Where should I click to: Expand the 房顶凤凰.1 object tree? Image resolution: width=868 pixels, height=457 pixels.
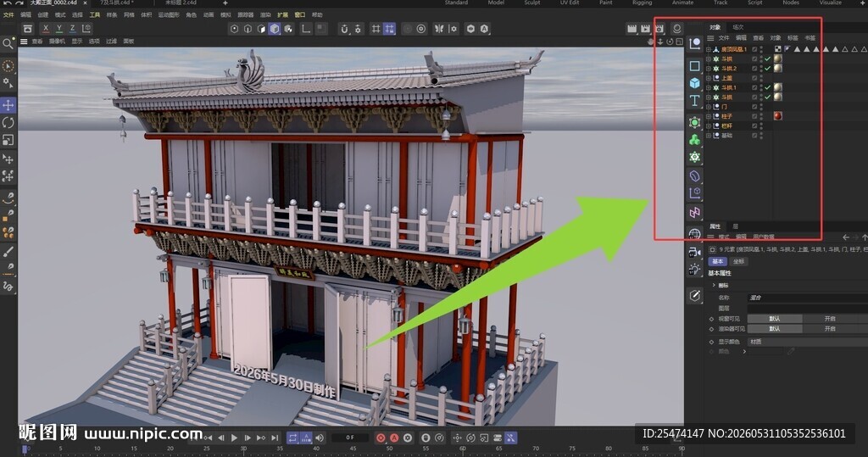[709, 49]
